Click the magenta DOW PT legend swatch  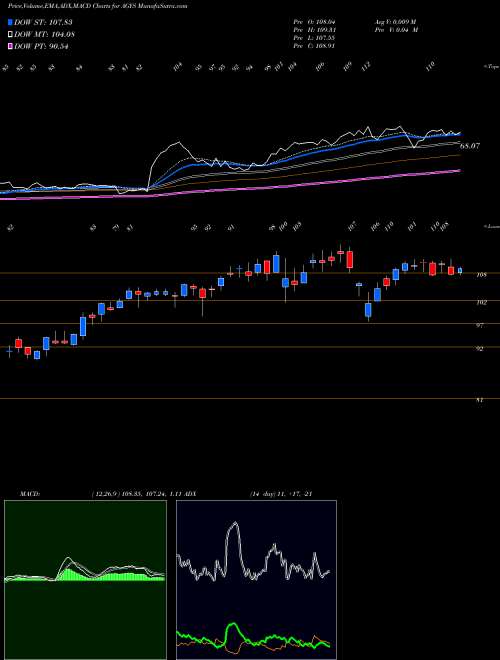(11, 46)
